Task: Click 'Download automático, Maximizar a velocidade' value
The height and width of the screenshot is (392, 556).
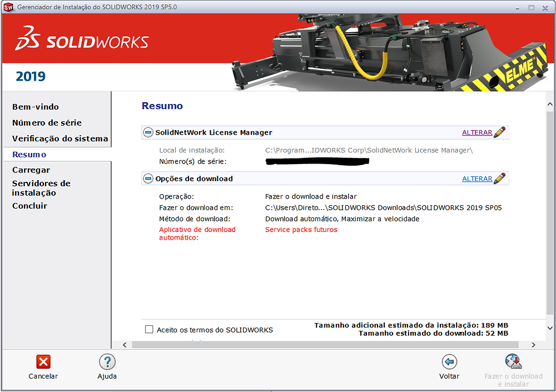Action: pyautogui.click(x=342, y=219)
